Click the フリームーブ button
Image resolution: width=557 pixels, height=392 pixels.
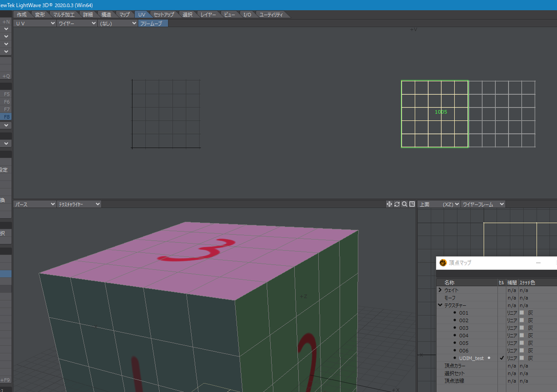[153, 23]
